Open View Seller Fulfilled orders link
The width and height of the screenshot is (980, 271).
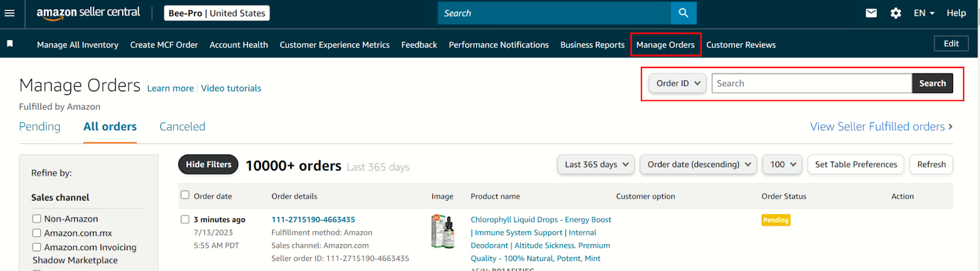pos(881,127)
